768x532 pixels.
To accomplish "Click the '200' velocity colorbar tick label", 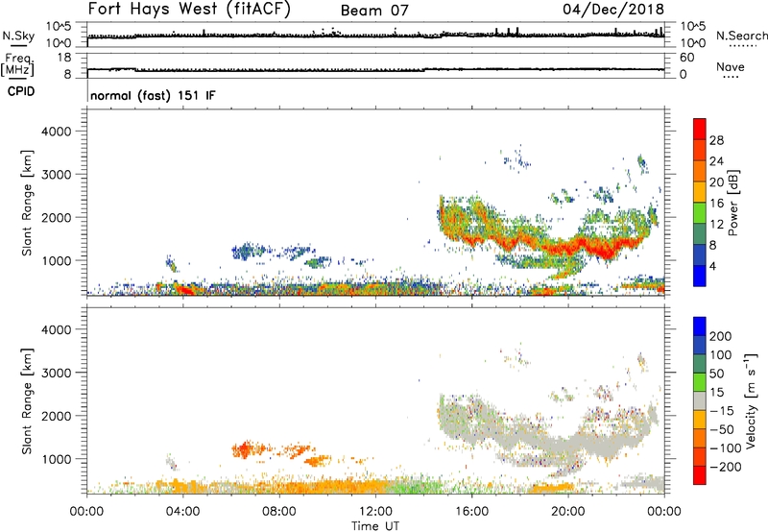I will [721, 336].
